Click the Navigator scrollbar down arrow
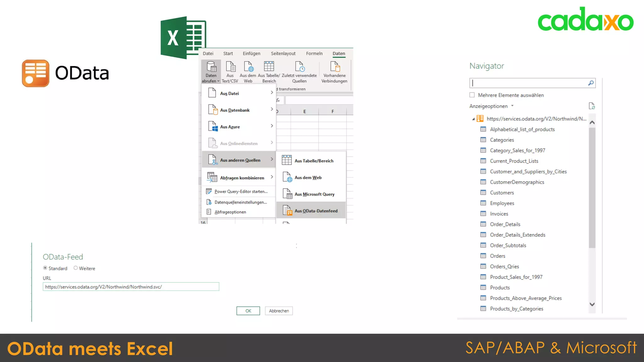644x362 pixels. [592, 304]
